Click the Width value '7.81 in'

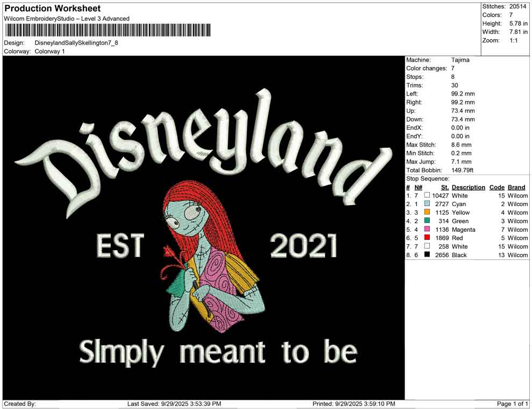click(x=518, y=32)
